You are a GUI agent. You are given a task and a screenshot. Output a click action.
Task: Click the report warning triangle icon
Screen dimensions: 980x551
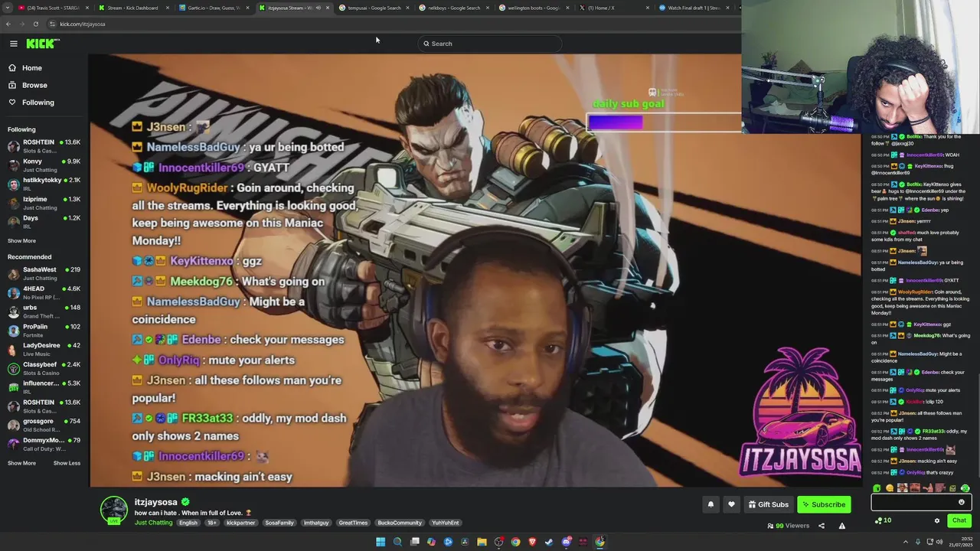[x=842, y=526]
